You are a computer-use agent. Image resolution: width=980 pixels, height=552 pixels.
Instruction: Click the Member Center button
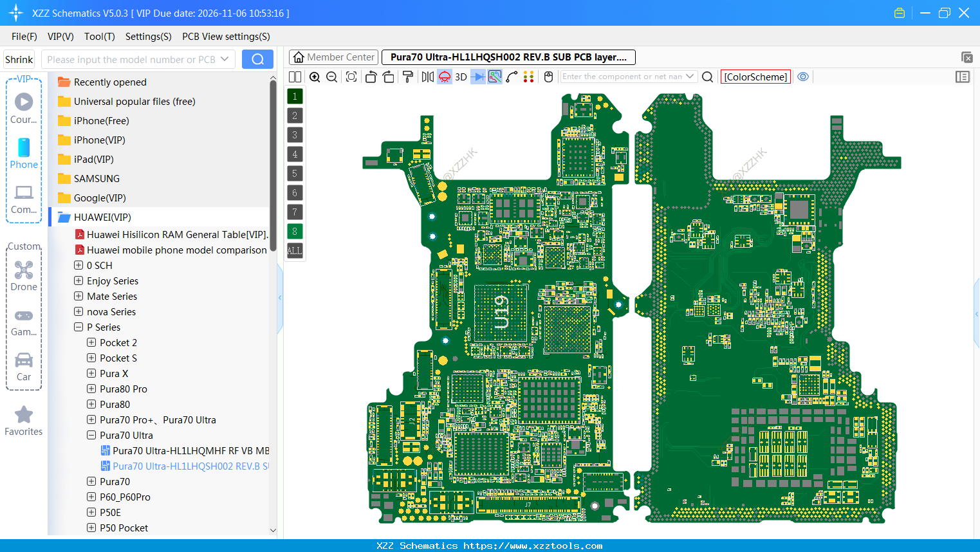point(333,57)
